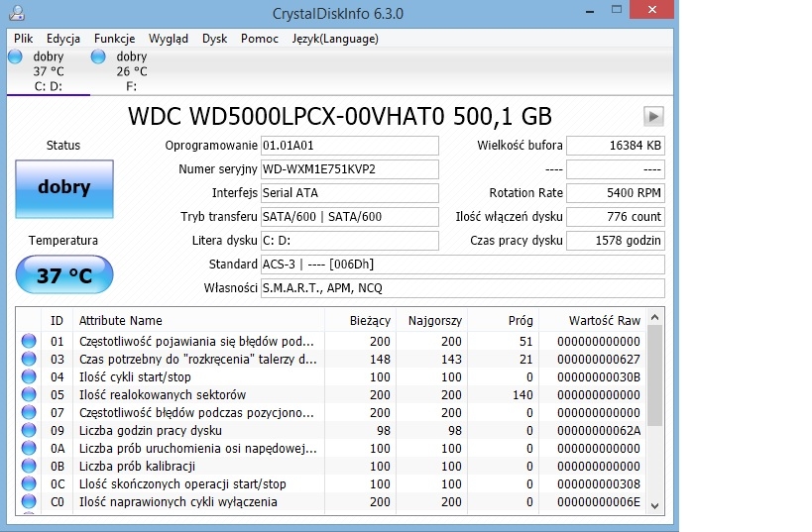Click status orb for attribute 0A
The width and height of the screenshot is (812, 532).
29,448
